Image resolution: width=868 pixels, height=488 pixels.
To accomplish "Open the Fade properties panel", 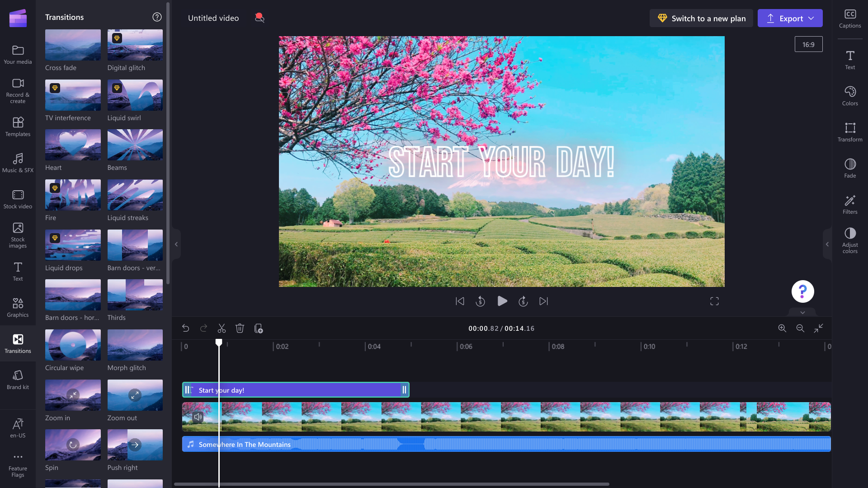I will (850, 168).
